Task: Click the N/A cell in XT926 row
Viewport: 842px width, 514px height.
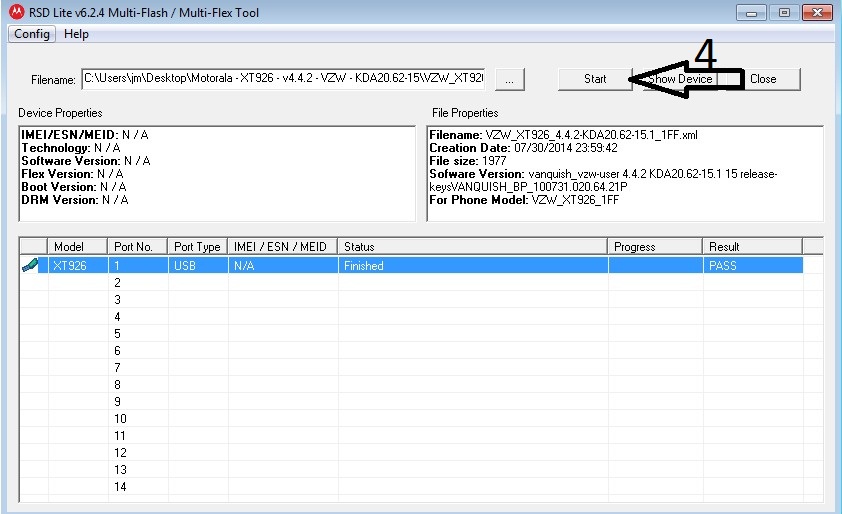Action: point(283,265)
